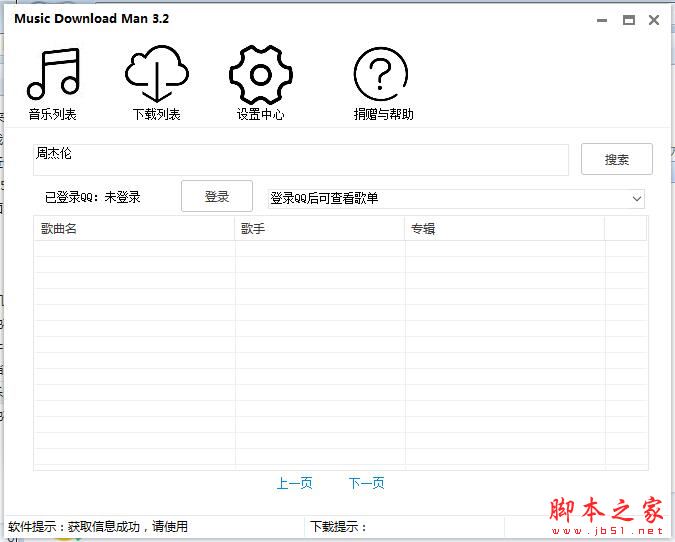Open the music list note icon
675x542 pixels.
coord(53,75)
